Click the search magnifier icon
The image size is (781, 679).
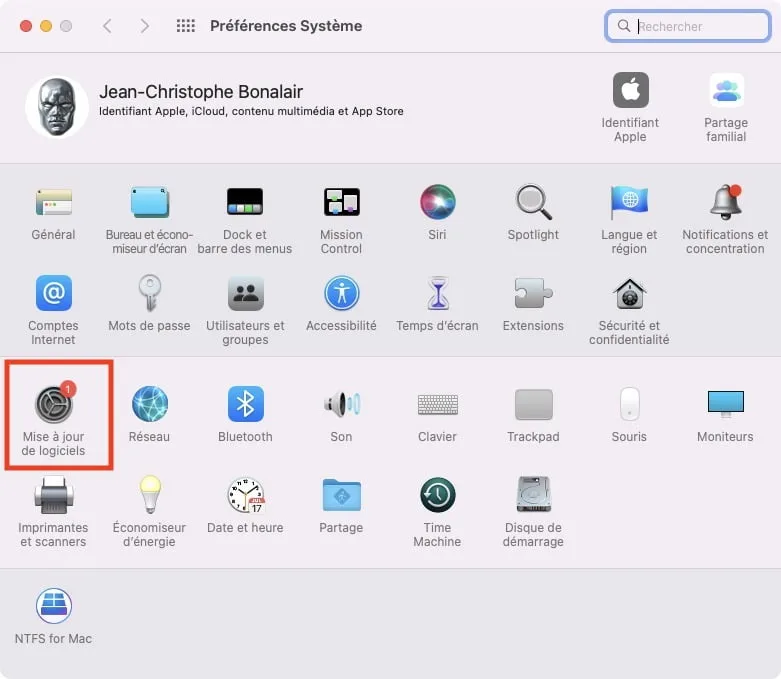pyautogui.click(x=624, y=25)
